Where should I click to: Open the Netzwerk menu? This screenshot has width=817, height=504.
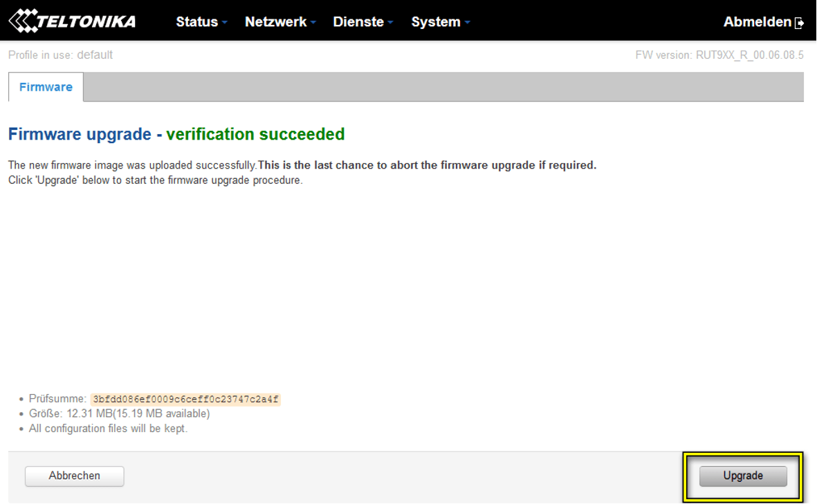275,22
